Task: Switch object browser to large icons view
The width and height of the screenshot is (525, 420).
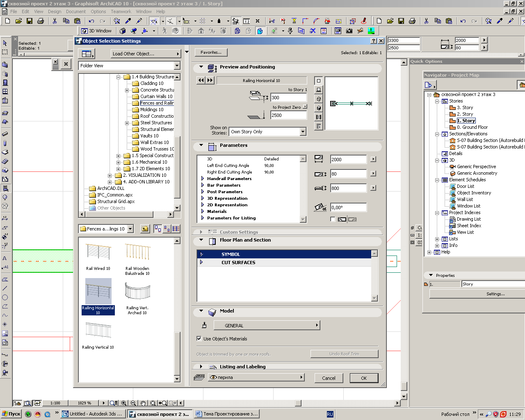Action: [x=157, y=229]
